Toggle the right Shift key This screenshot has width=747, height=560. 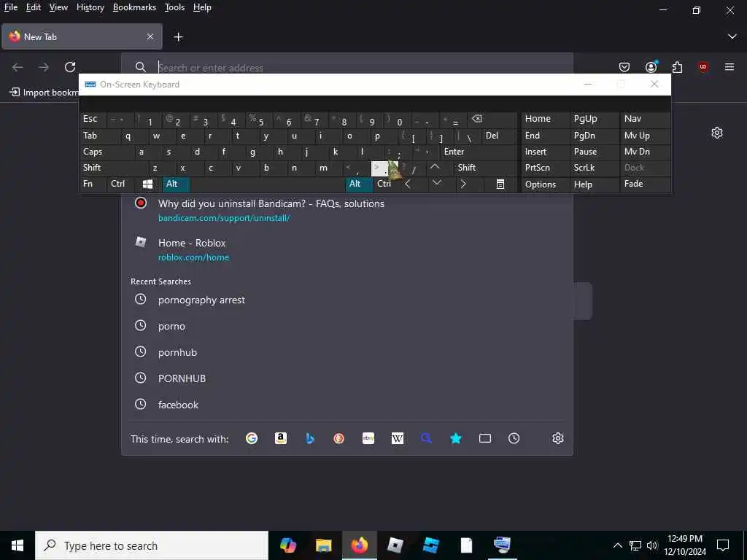pyautogui.click(x=485, y=168)
